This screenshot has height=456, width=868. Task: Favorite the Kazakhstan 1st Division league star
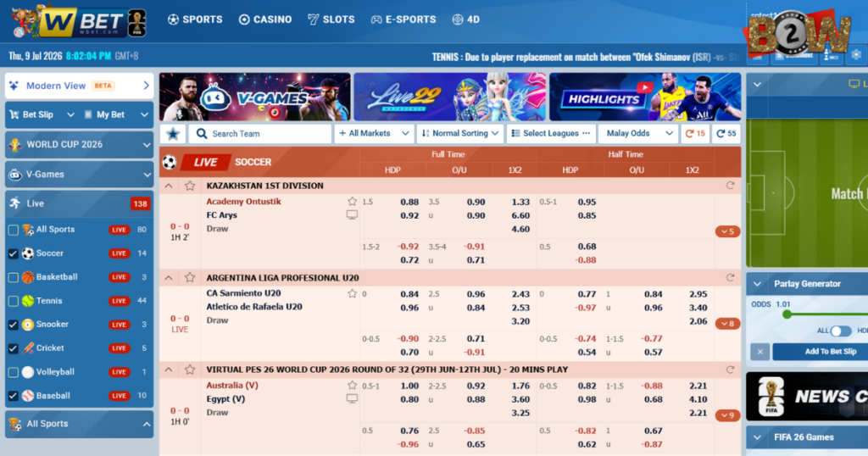point(190,186)
